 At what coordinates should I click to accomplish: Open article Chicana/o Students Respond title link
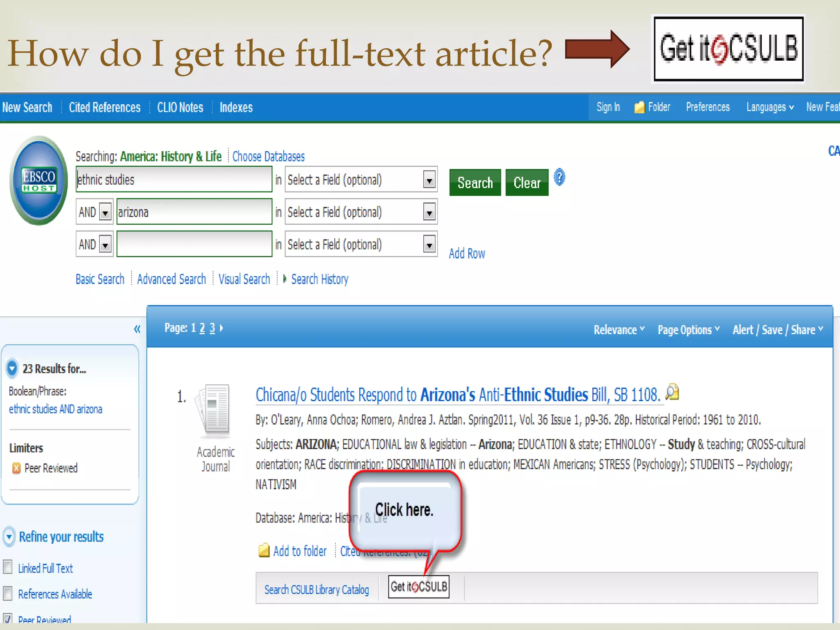click(458, 395)
